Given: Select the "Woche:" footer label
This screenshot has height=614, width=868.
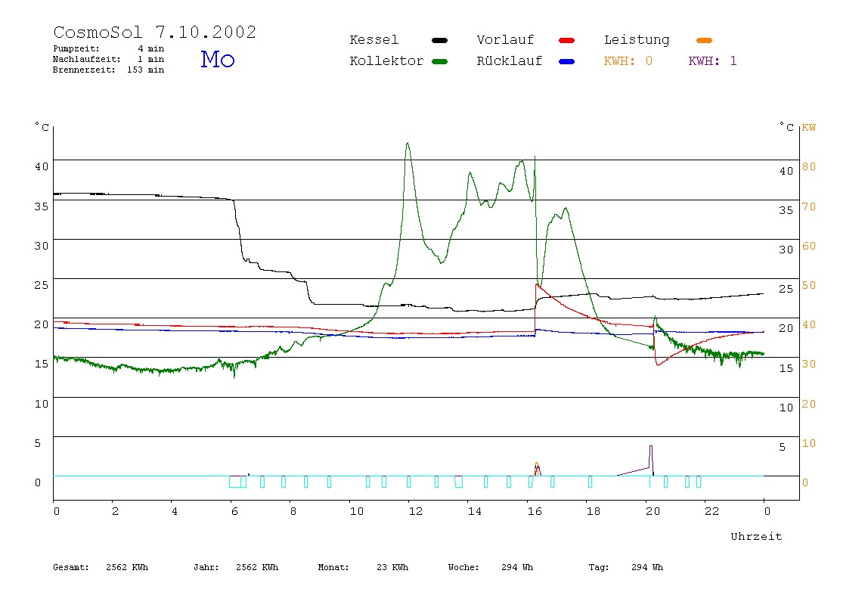Looking at the screenshot, I should point(464,567).
